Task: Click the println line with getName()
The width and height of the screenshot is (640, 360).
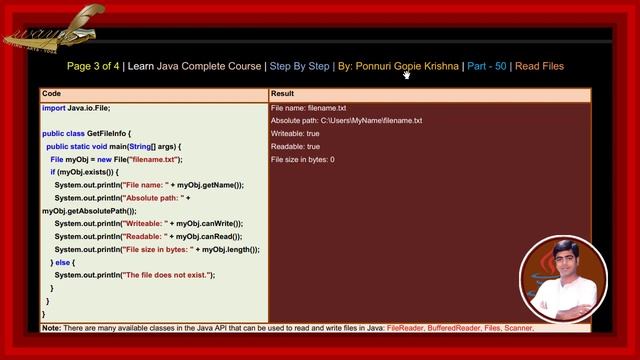Action: 149,185
